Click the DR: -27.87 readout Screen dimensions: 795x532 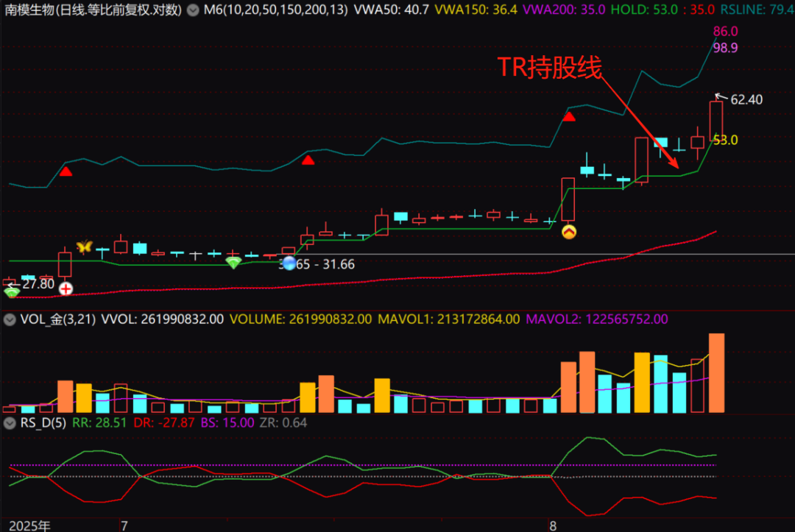163,423
